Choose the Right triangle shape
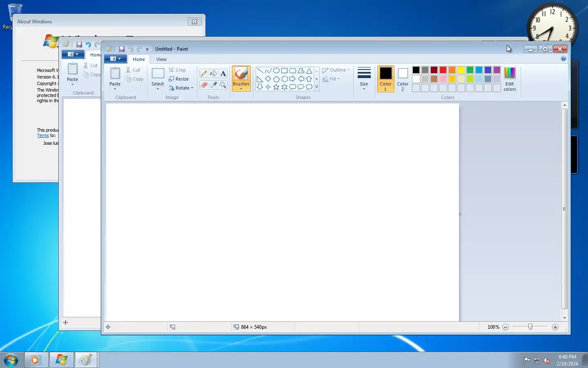Image resolution: width=588 pixels, height=368 pixels. [260, 79]
